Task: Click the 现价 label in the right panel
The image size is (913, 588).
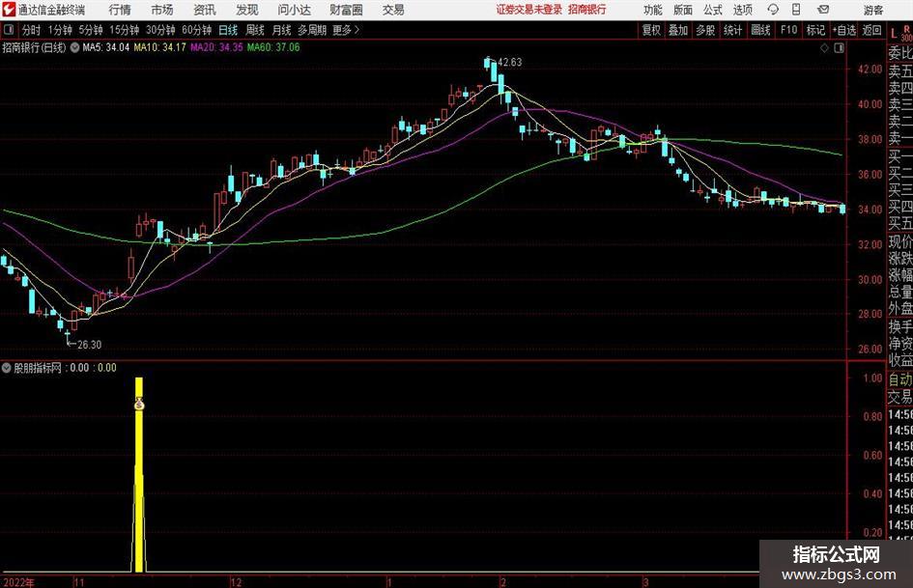Action: 900,241
